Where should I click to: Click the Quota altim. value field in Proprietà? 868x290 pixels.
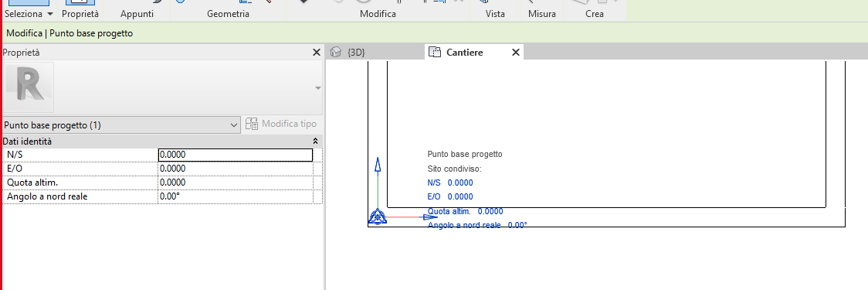click(236, 183)
